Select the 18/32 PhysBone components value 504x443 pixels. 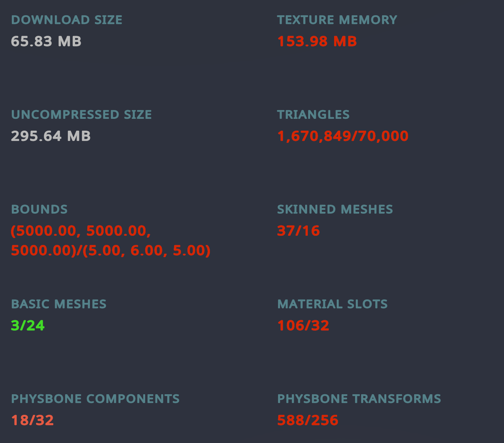click(32, 420)
